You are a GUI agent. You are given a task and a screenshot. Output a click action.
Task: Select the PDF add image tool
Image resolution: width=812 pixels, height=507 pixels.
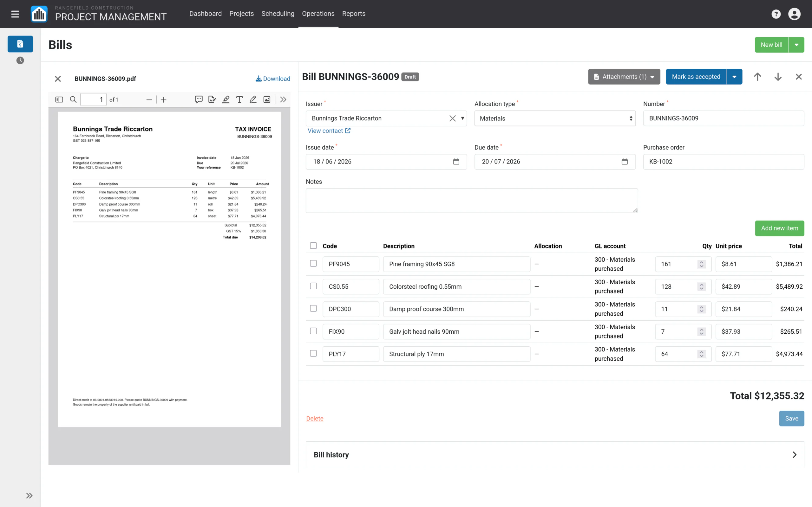[x=267, y=99]
